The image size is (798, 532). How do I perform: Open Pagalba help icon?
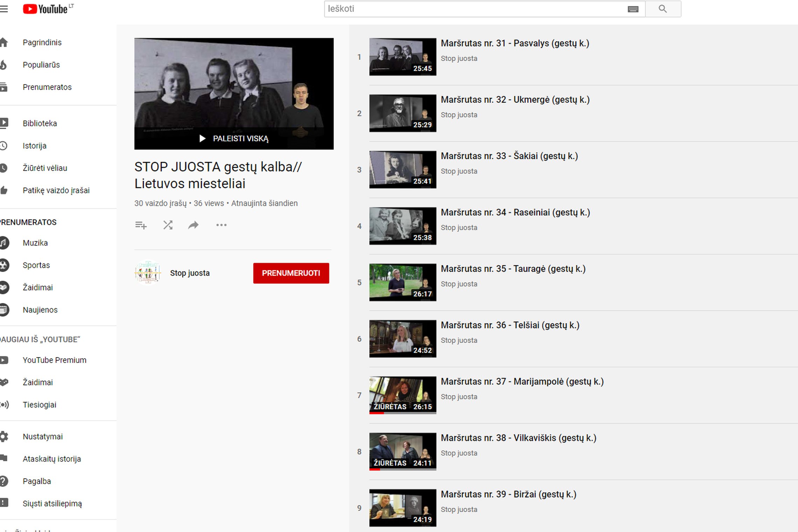[x=3, y=481]
